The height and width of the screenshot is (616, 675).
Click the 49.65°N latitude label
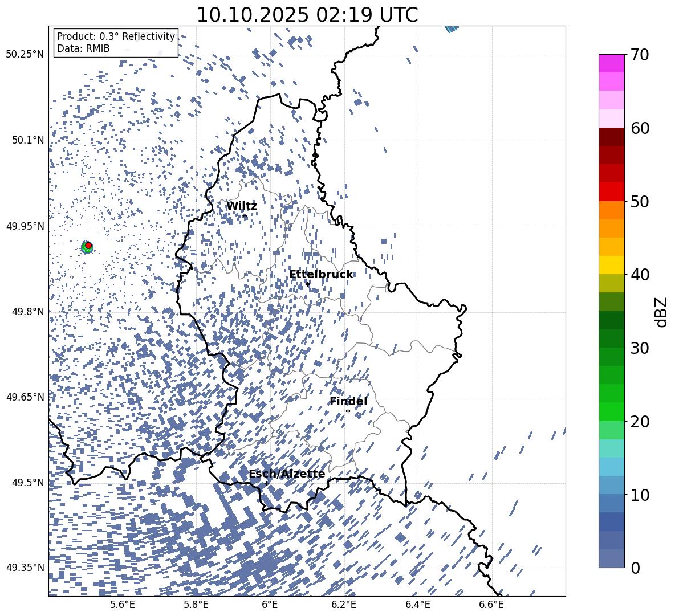pyautogui.click(x=25, y=397)
